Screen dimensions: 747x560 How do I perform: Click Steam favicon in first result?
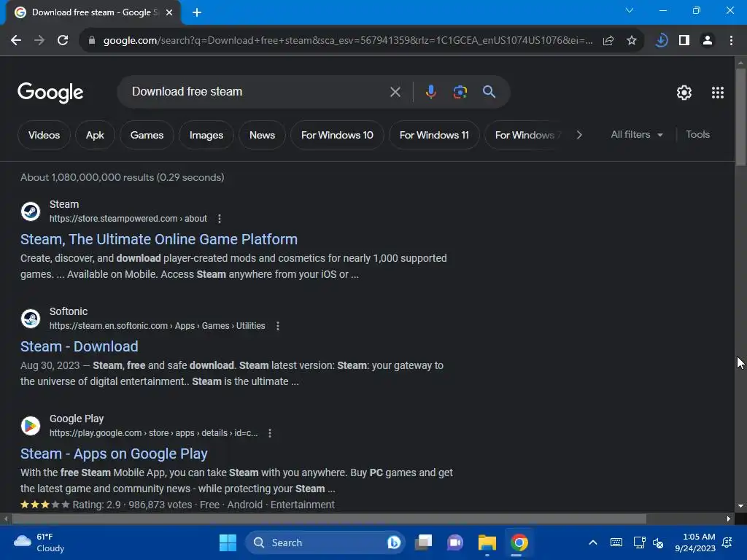[x=31, y=211]
